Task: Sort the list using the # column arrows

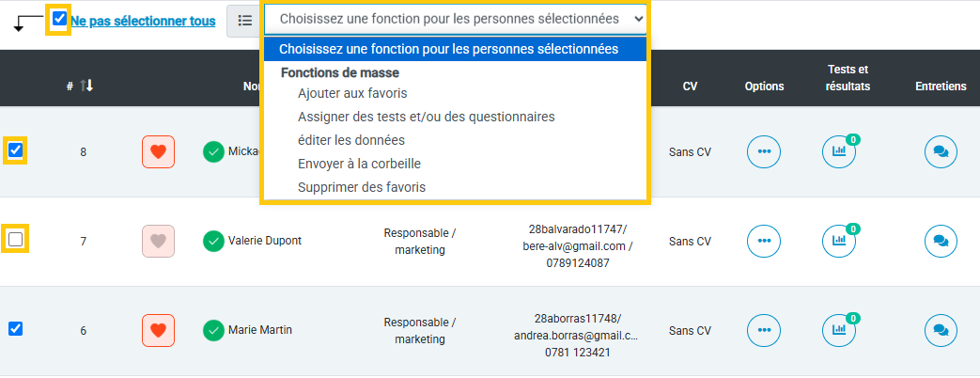Action: tap(86, 87)
